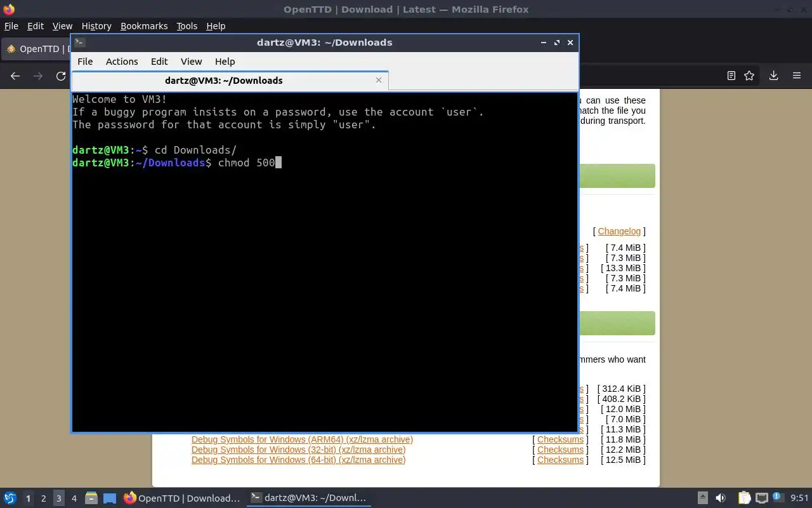812x508 pixels.
Task: Switch to workspace 1 in taskbar pager
Action: click(x=28, y=498)
